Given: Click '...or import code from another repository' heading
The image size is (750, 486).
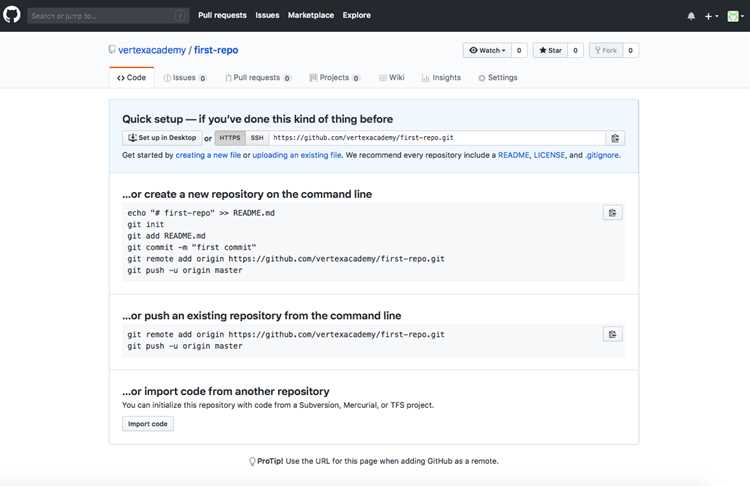Looking at the screenshot, I should [226, 391].
